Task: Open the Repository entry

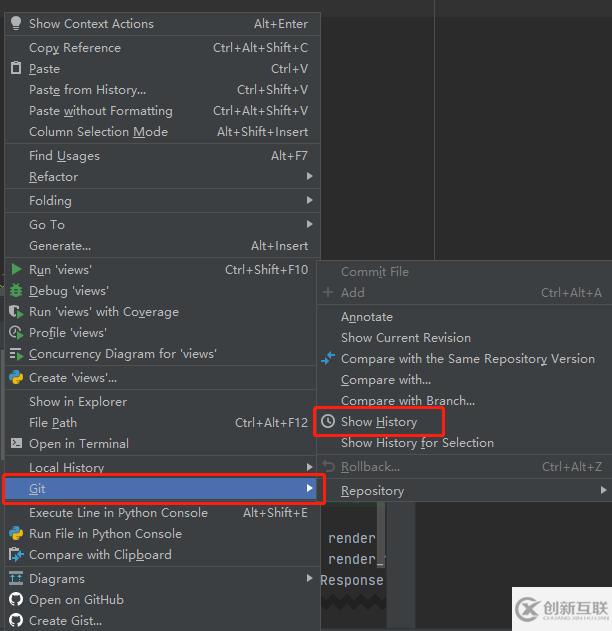Action: (x=465, y=491)
